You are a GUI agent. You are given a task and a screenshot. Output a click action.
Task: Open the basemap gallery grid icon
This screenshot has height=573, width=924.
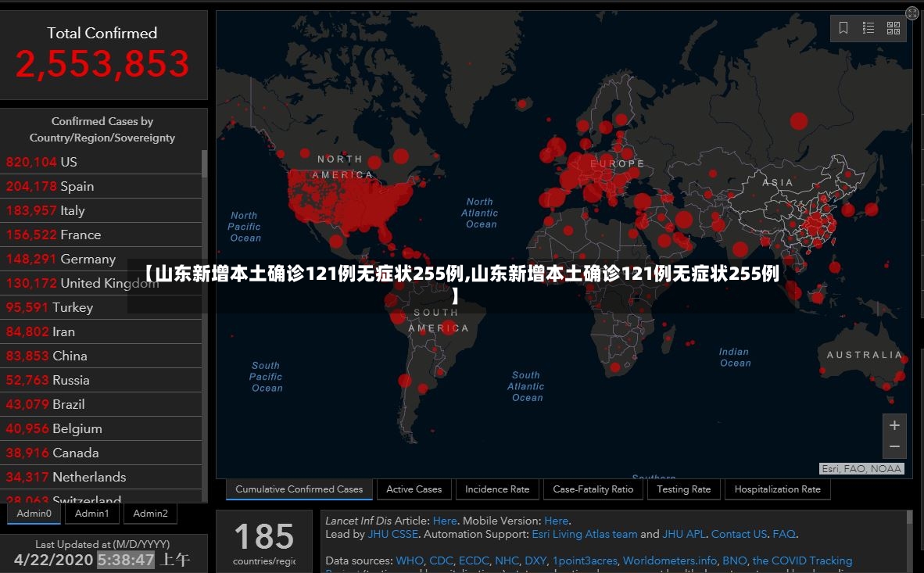[x=894, y=27]
